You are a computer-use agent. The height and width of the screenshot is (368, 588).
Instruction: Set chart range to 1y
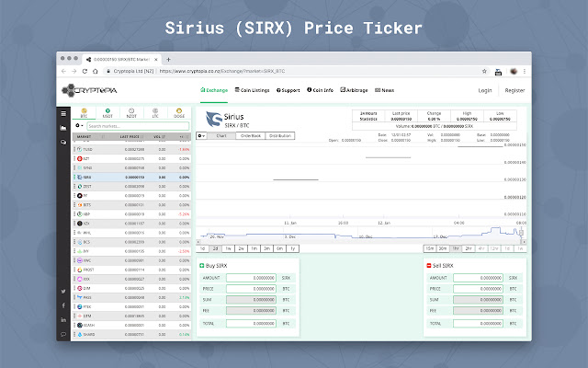(292, 248)
